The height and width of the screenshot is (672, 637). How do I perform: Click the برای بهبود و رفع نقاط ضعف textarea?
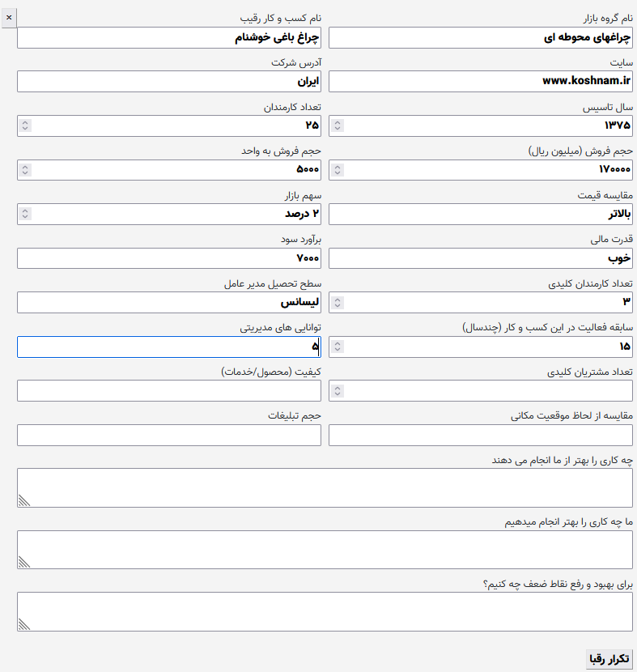coord(325,611)
